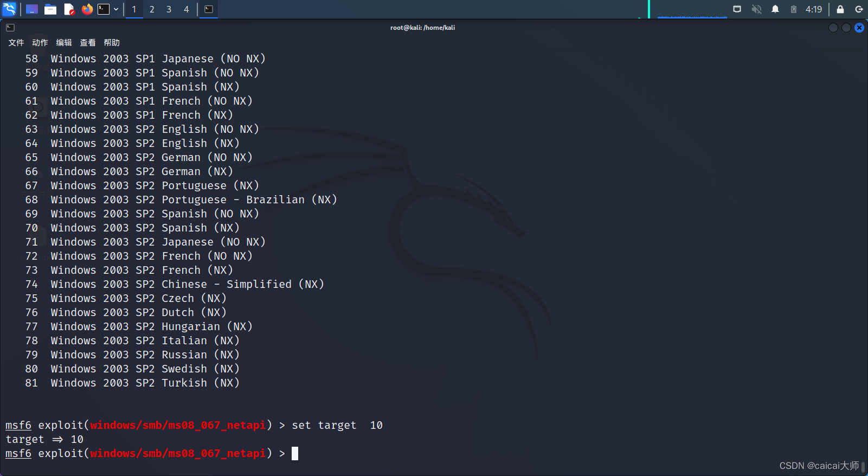Click row 58 Windows 2003 SP1 Japanese (NO NX)

click(145, 59)
